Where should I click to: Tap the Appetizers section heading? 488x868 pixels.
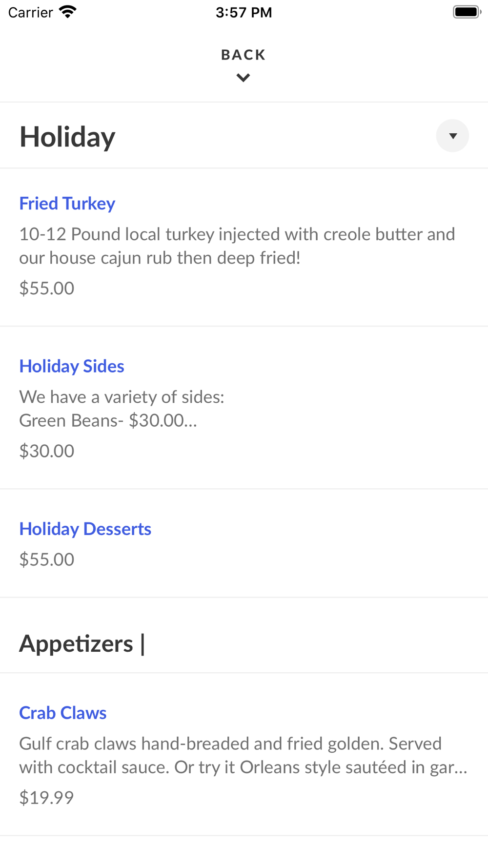(82, 643)
